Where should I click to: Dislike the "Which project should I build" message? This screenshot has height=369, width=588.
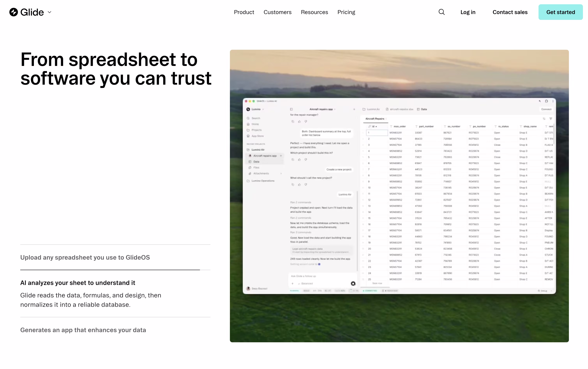[x=306, y=160]
